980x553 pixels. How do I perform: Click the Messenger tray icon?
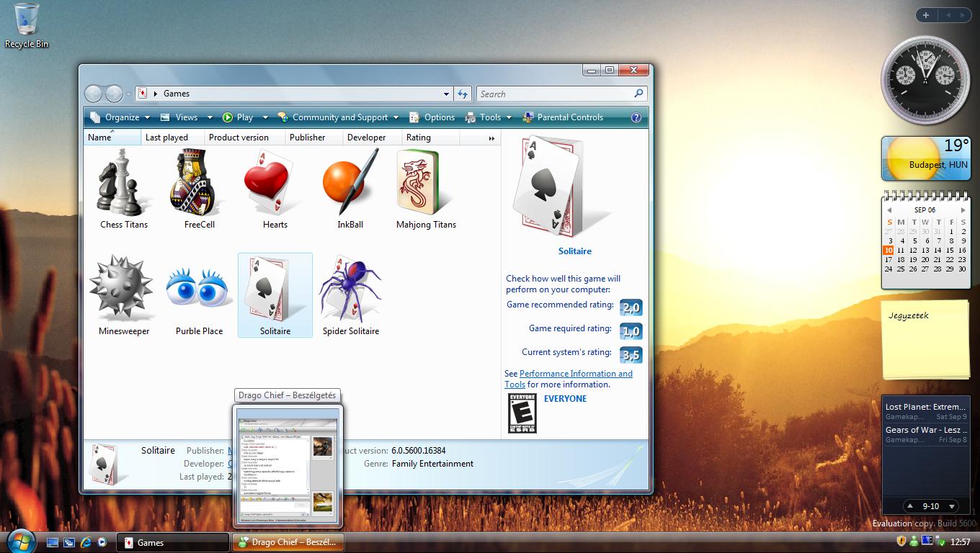pos(914,541)
